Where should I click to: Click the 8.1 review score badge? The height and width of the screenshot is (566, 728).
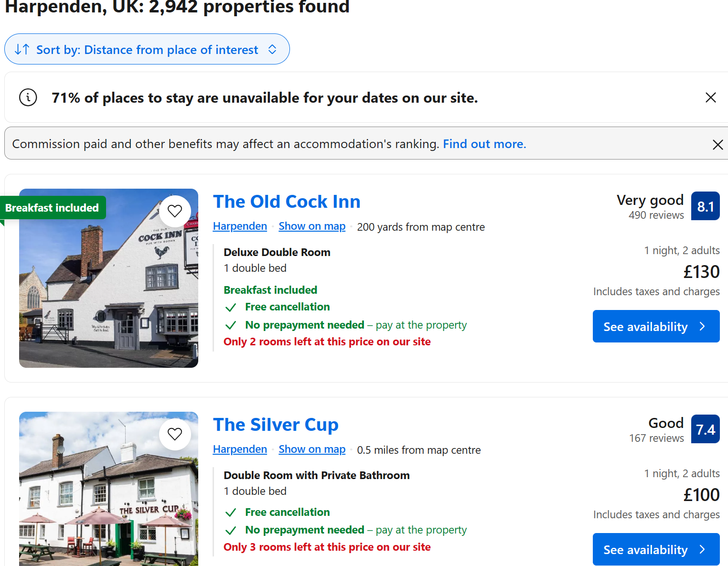705,206
